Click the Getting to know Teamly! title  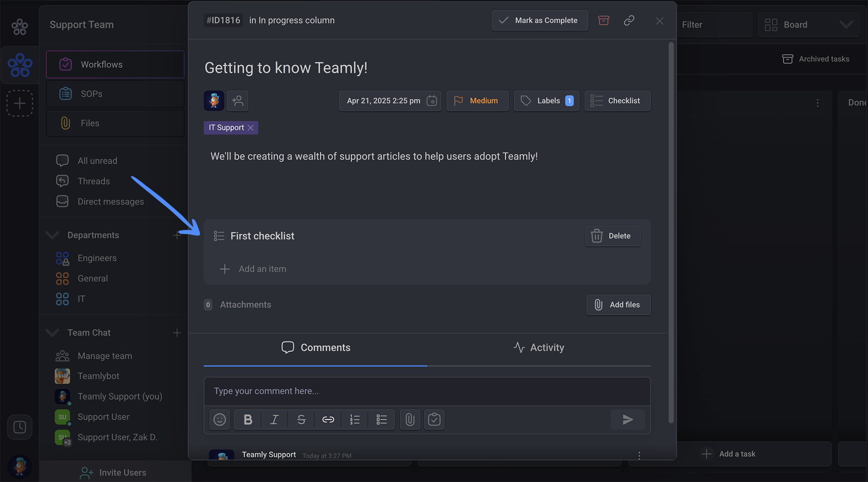click(x=286, y=68)
